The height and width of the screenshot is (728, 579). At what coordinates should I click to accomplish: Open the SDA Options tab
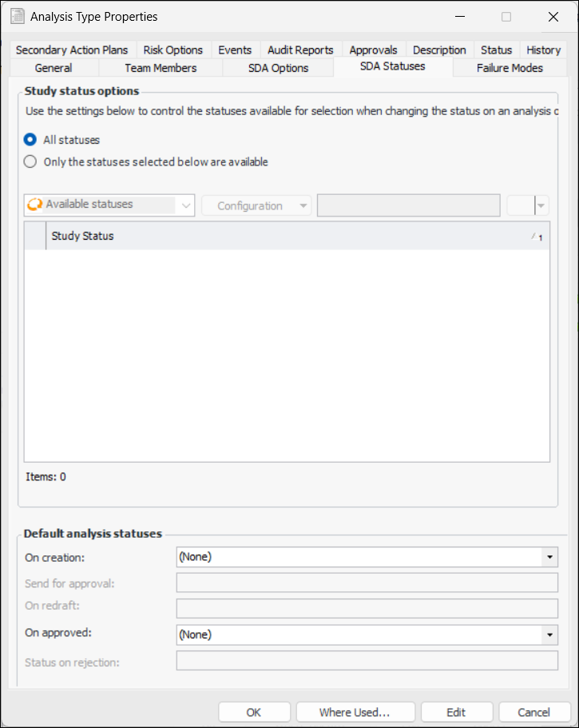[x=278, y=68]
